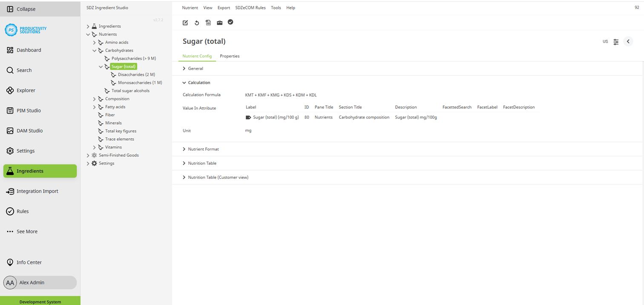Open the document report icon in the toolbar
This screenshot has width=644, height=305.
coord(208,22)
